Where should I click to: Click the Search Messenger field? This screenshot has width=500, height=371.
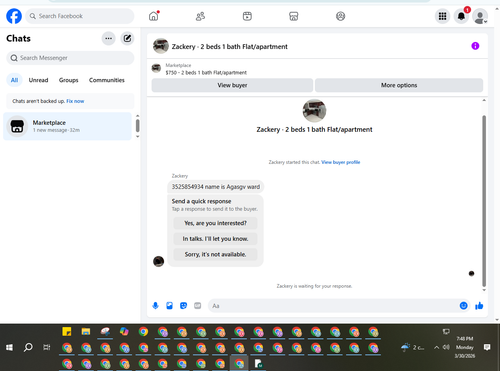tap(70, 58)
